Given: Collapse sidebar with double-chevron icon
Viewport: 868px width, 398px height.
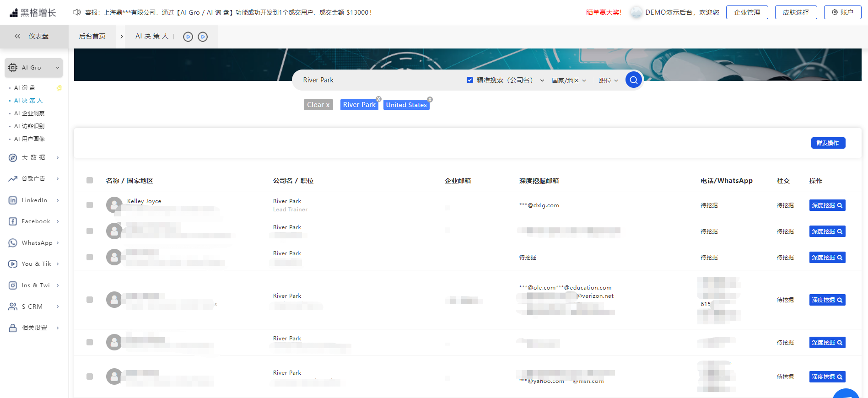Looking at the screenshot, I should coord(17,36).
